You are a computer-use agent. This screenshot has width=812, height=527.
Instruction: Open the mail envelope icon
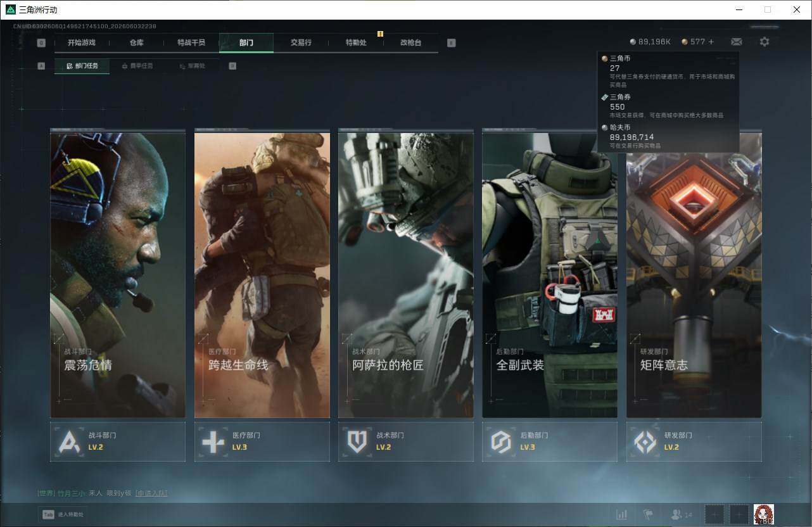[737, 42]
